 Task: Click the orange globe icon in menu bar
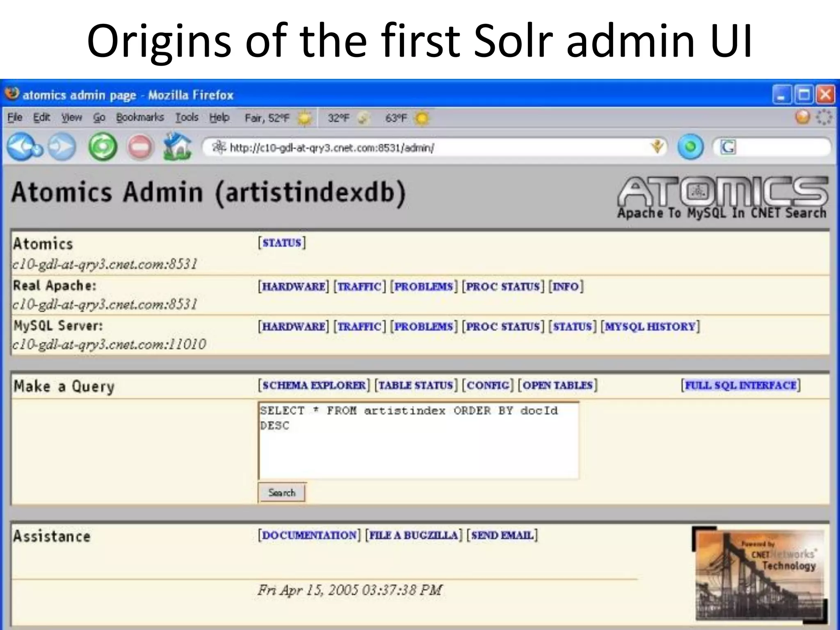803,117
